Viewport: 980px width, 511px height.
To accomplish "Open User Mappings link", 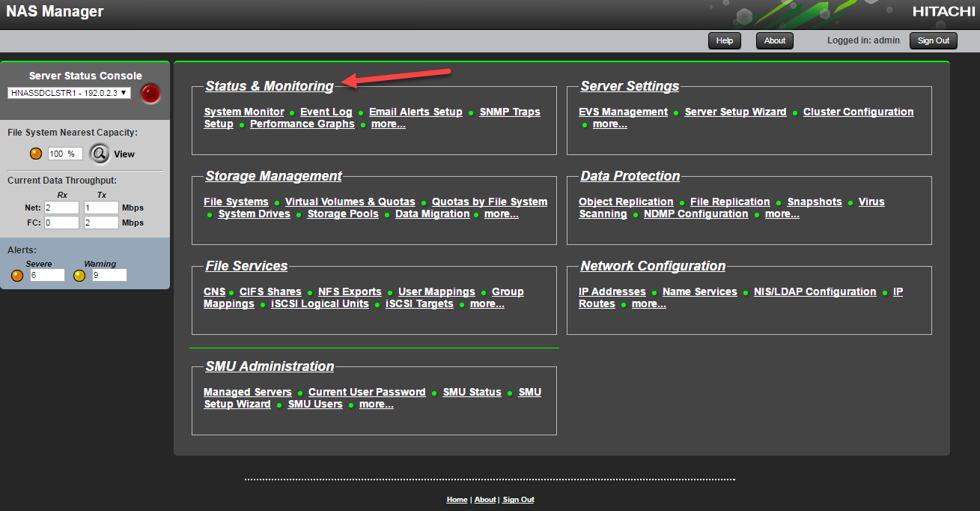I will click(436, 291).
